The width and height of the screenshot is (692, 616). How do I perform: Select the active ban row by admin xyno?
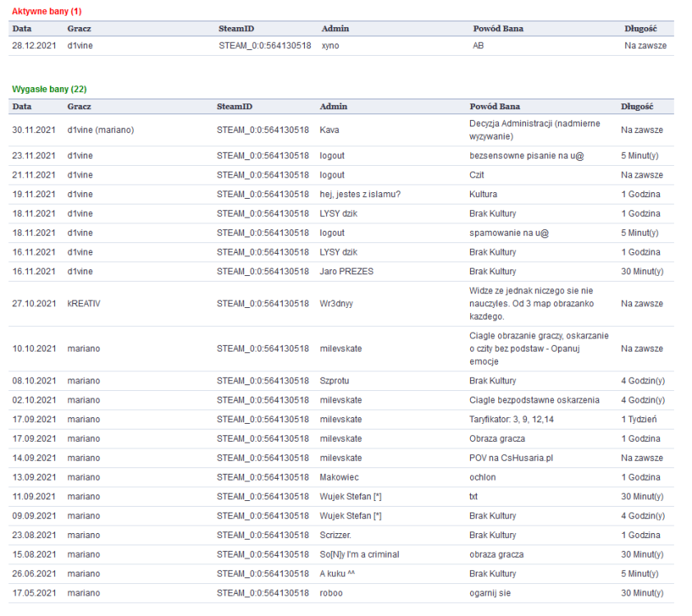[x=330, y=46]
